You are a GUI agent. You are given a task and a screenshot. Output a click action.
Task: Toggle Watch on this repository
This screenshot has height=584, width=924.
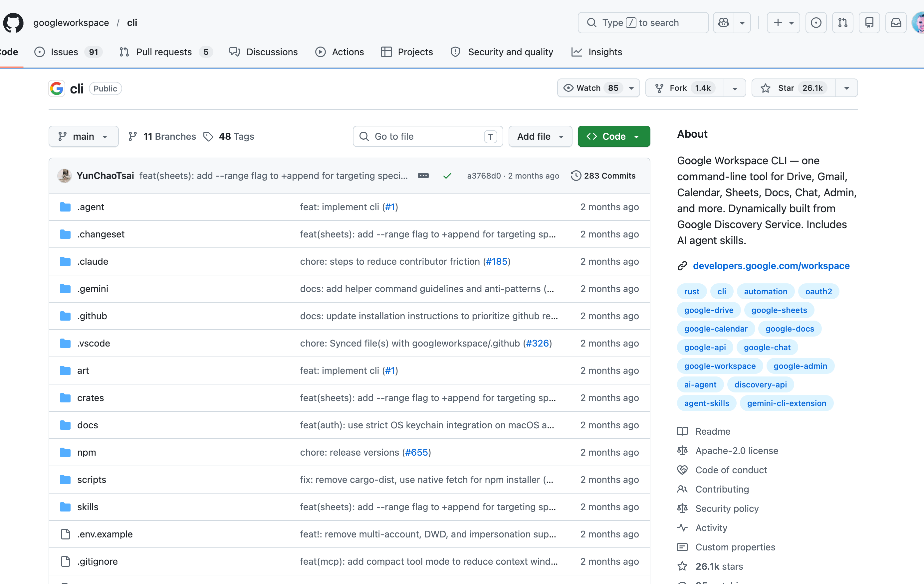(598, 88)
